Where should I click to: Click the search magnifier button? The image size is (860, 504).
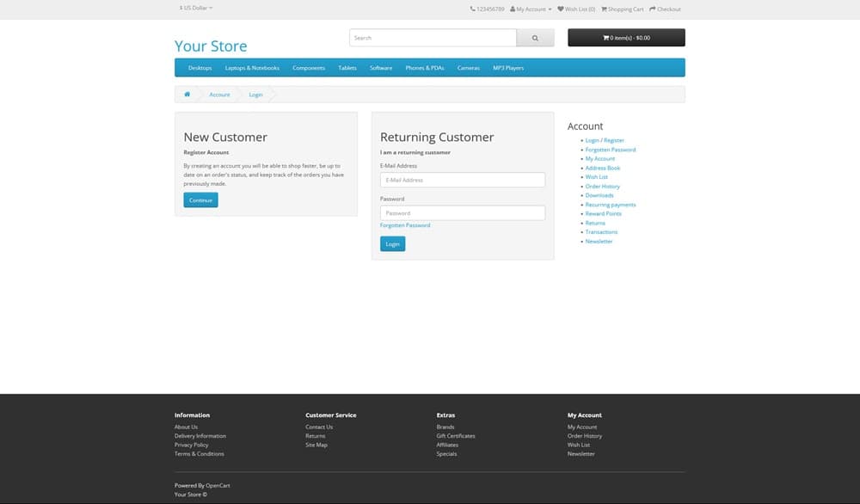coord(535,38)
